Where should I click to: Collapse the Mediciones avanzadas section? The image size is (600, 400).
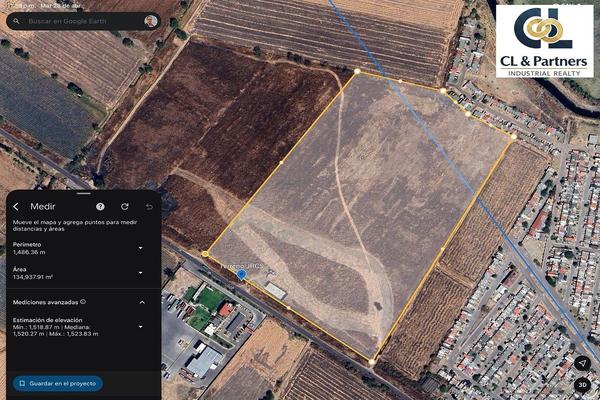click(142, 302)
